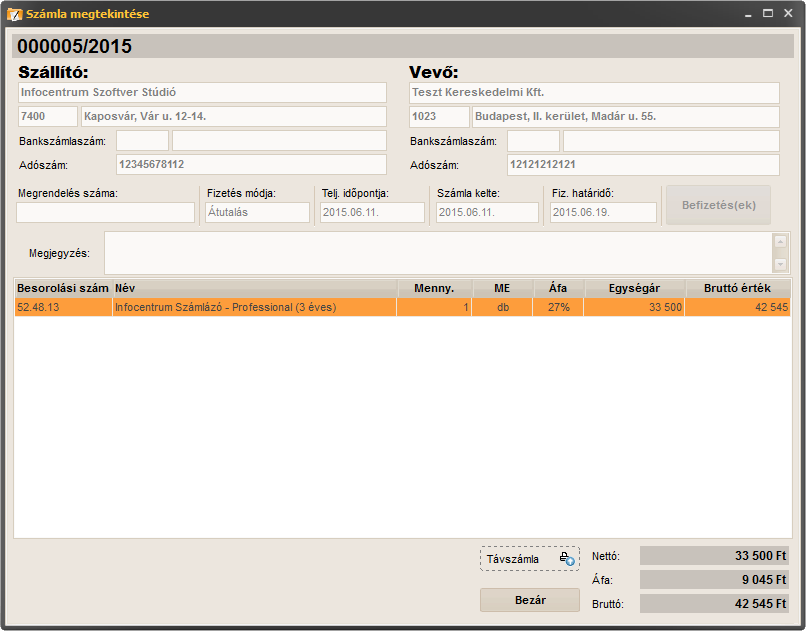Click the app icon in the title bar

[x=14, y=14]
